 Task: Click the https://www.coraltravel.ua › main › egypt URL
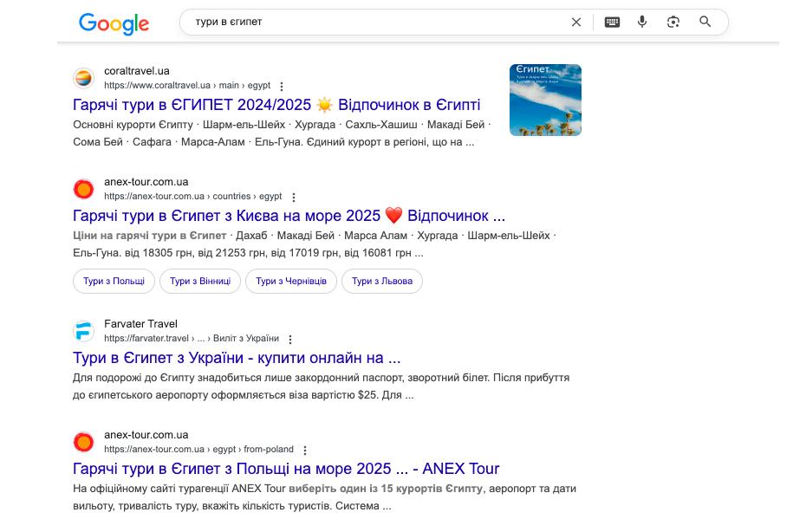coord(187,85)
